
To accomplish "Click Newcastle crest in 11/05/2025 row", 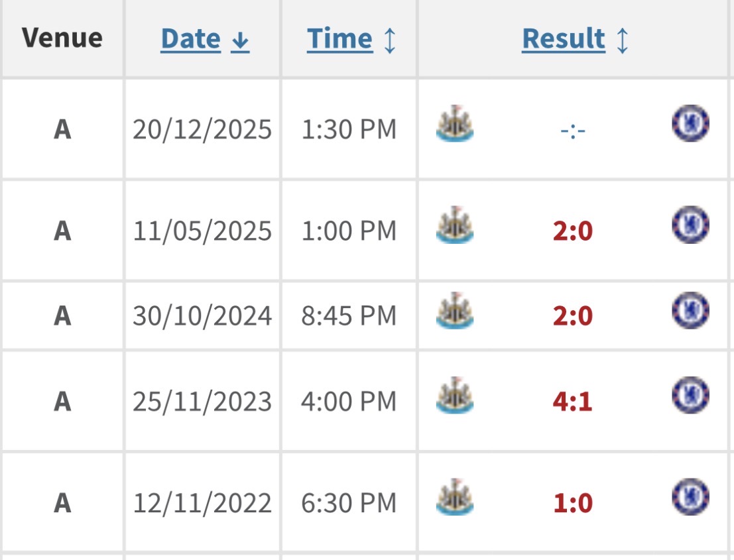I will point(455,225).
